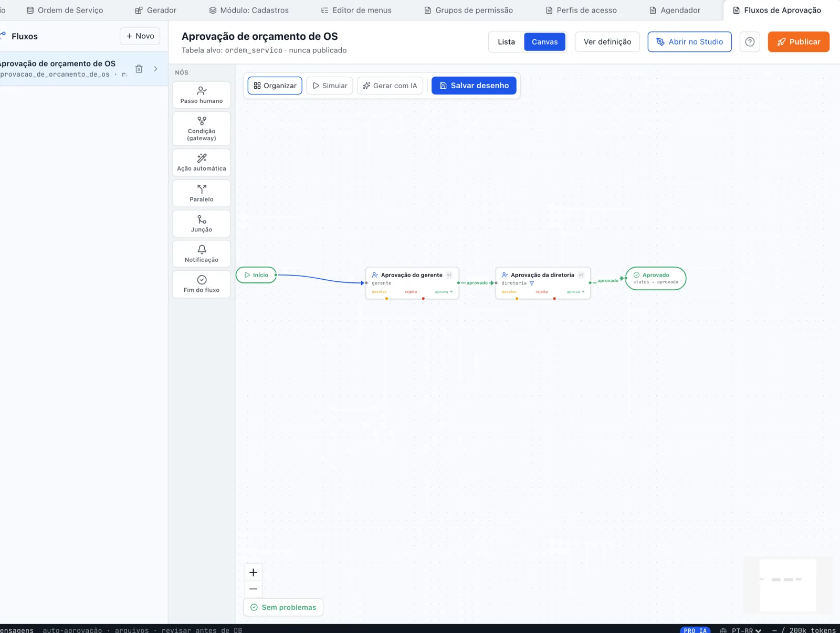Open the Gerador tab
The width and height of the screenshot is (840, 633).
tap(156, 10)
